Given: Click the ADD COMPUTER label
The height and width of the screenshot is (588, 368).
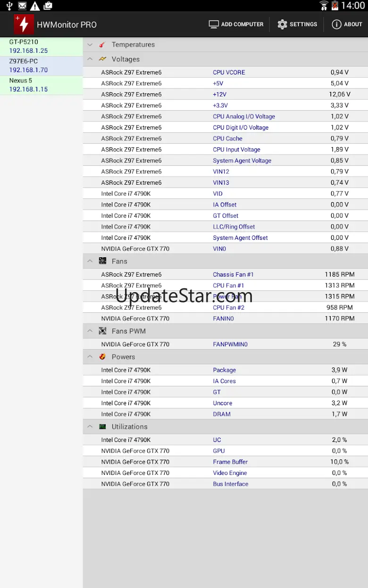Looking at the screenshot, I should (243, 24).
